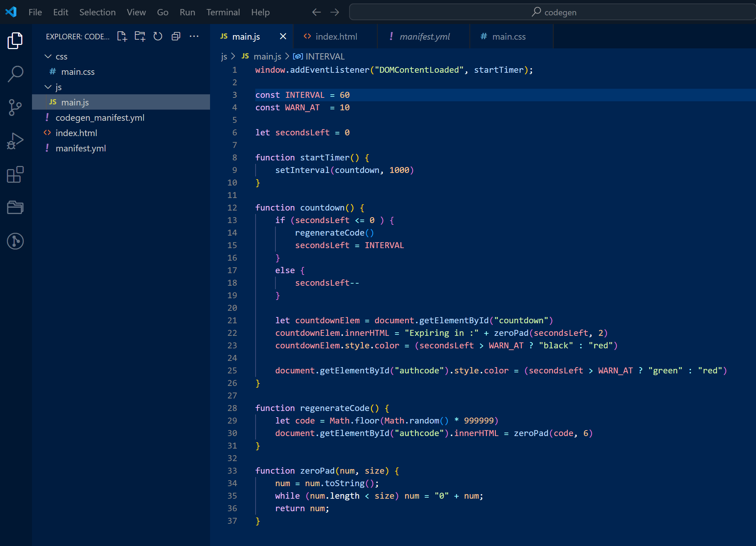Collapse the css folder

tap(48, 56)
